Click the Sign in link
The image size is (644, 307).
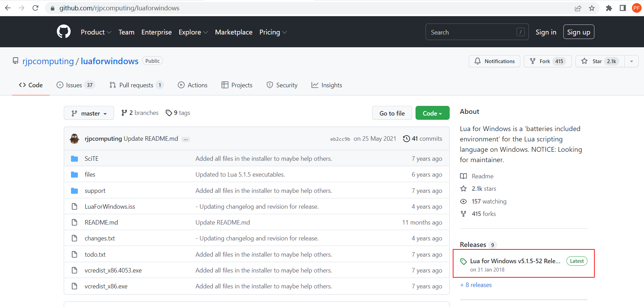tap(546, 32)
